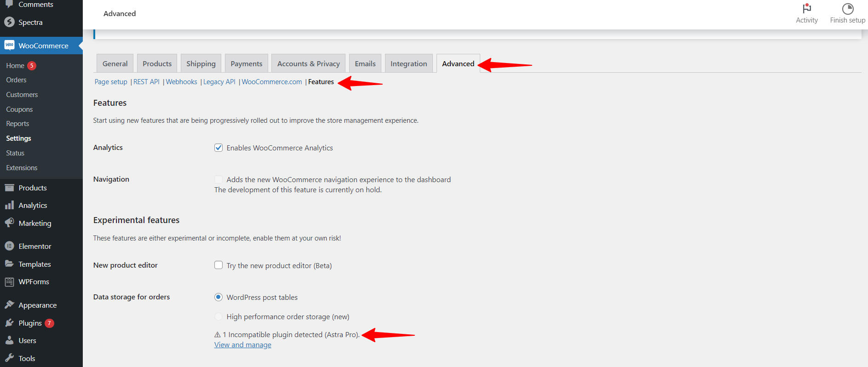Image resolution: width=868 pixels, height=367 pixels.
Task: Click the Analytics bar chart icon
Action: coord(9,205)
